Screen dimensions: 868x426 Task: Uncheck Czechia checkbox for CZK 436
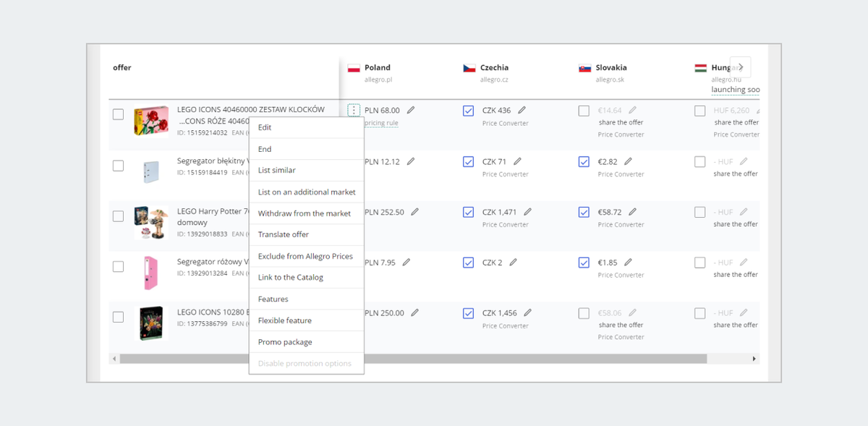pos(468,111)
